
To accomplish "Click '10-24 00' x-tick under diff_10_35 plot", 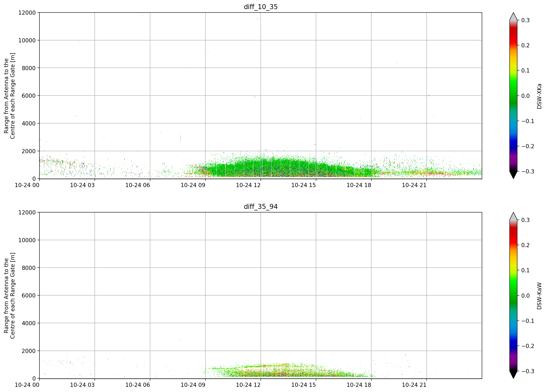I will 27,185.
